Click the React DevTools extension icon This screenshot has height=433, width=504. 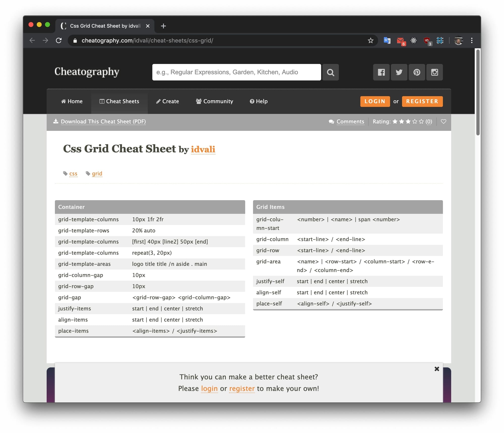(x=414, y=41)
